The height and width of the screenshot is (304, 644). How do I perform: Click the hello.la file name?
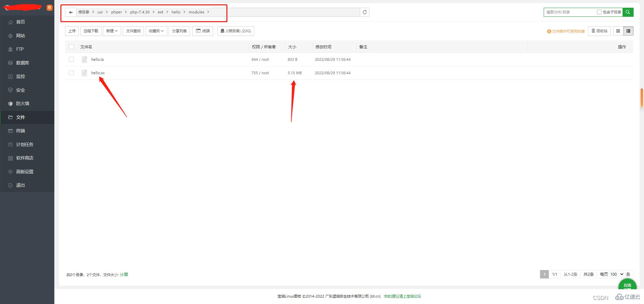click(x=97, y=59)
